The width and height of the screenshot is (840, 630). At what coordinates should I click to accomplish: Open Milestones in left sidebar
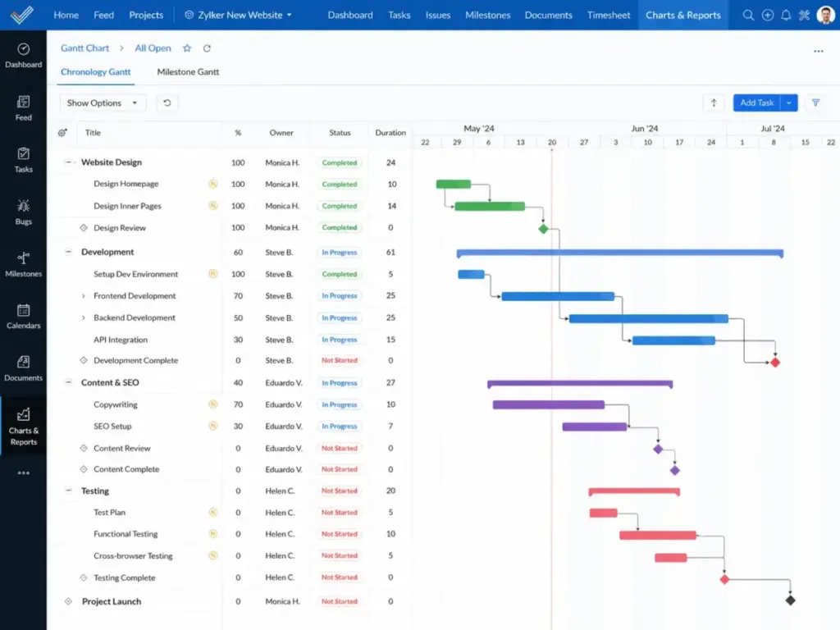tap(23, 265)
